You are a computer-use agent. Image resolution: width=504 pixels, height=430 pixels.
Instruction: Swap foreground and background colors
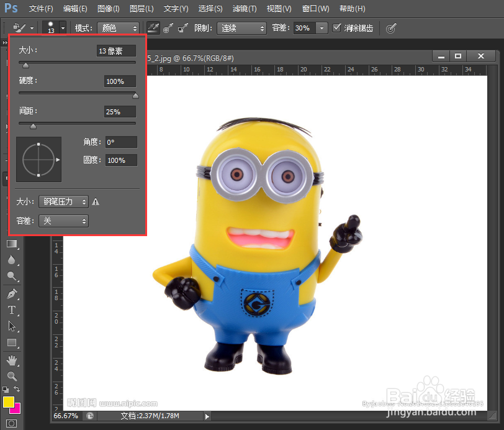click(x=17, y=389)
